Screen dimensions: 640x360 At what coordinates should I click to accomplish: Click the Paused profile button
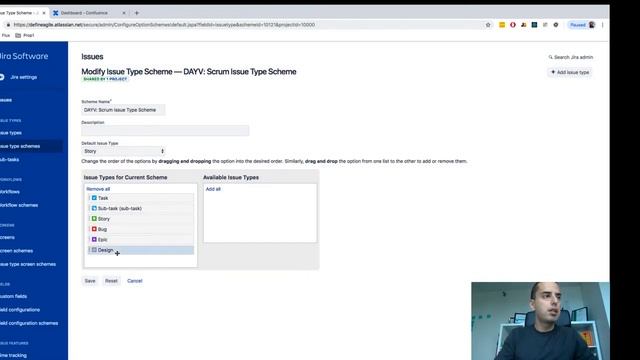click(x=582, y=25)
